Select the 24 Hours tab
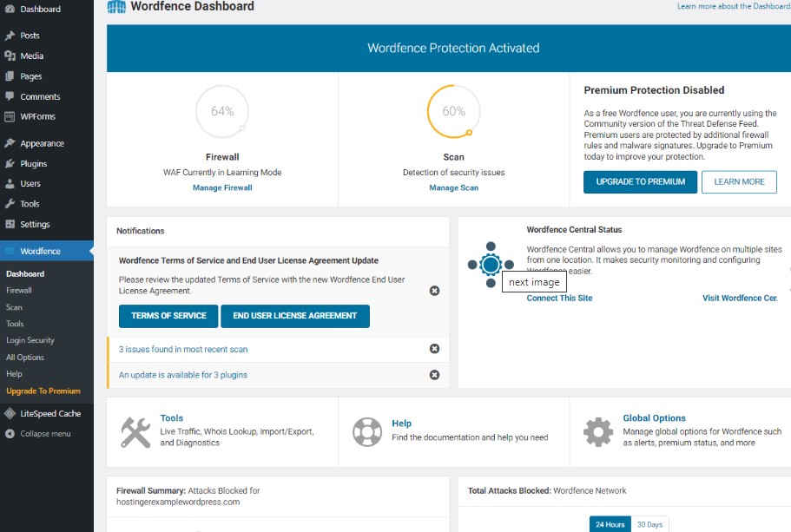 [610, 524]
